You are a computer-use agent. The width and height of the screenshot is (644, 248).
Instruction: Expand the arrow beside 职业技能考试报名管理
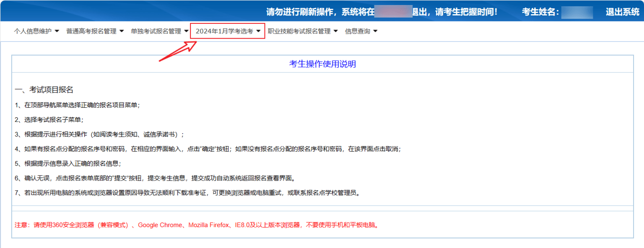tap(335, 31)
